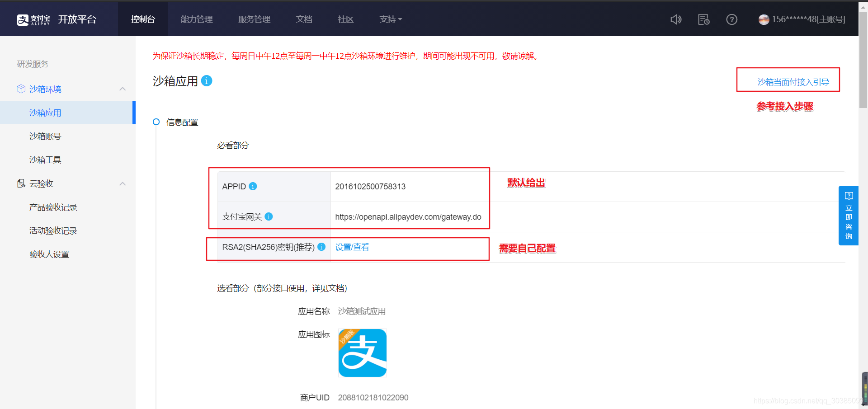The image size is (868, 409).
Task: Open the 支持 dropdown menu
Action: tap(390, 19)
